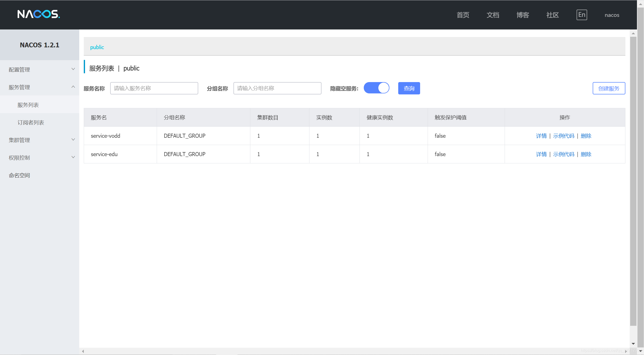Expand the 配置管理 menu chevron
Screen dimensions: 644x355
coord(73,69)
